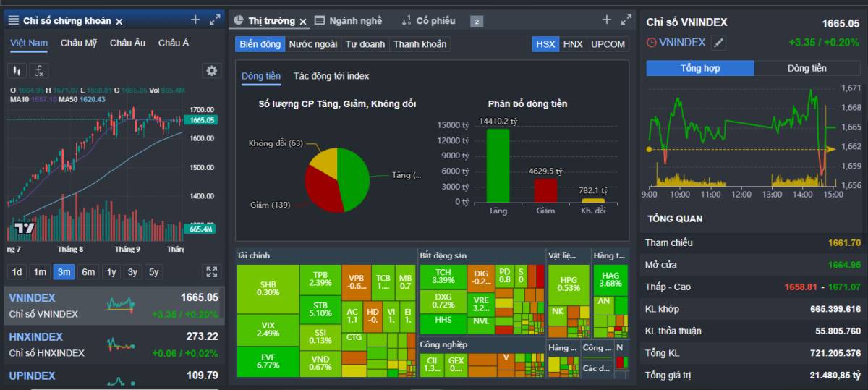Image resolution: width=868 pixels, height=390 pixels.
Task: Click the SHB tile in the heatmap
Action: [268, 289]
